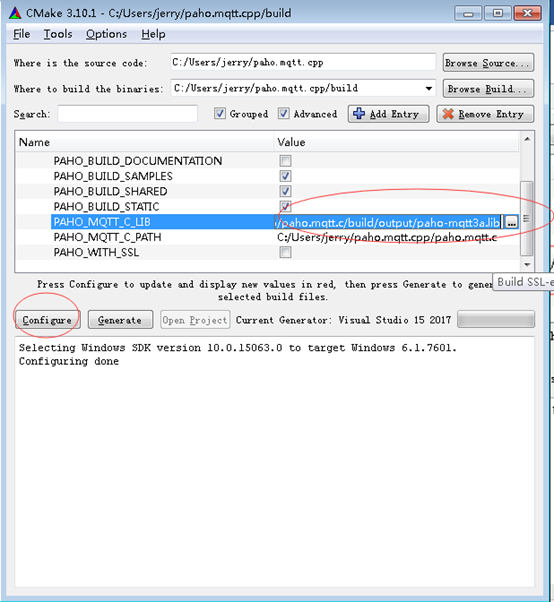This screenshot has height=602, width=554.
Task: Click the Generate button
Action: 120,320
